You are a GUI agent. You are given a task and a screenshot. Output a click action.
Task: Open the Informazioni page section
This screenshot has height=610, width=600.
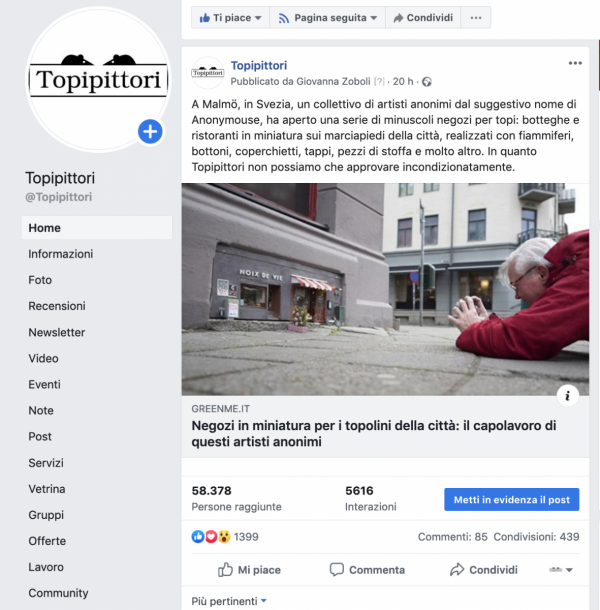61,254
